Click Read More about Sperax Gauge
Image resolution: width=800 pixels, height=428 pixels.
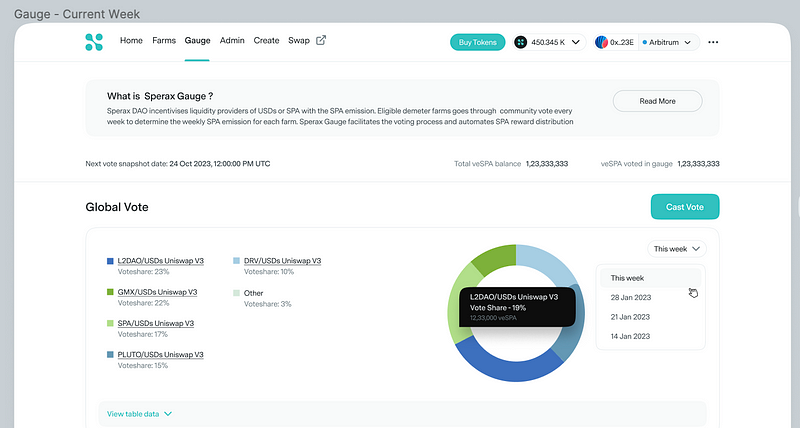click(657, 101)
